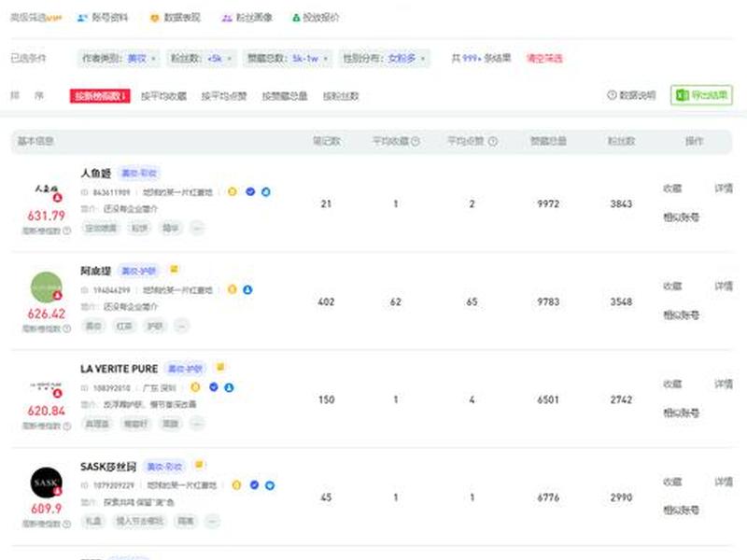
Task: Select the 粉丝画像 filter tab
Action: tap(247, 18)
